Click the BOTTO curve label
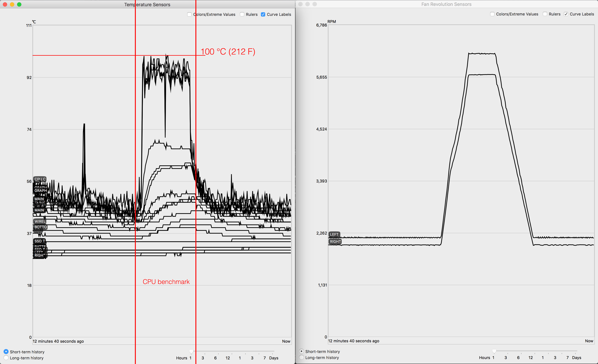The image size is (598, 364). point(40,227)
